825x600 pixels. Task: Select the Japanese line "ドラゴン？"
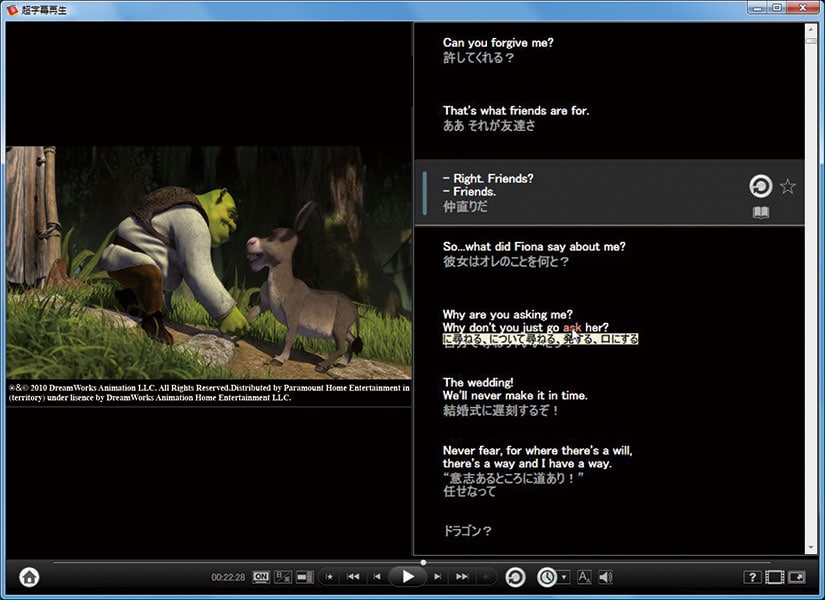point(467,531)
